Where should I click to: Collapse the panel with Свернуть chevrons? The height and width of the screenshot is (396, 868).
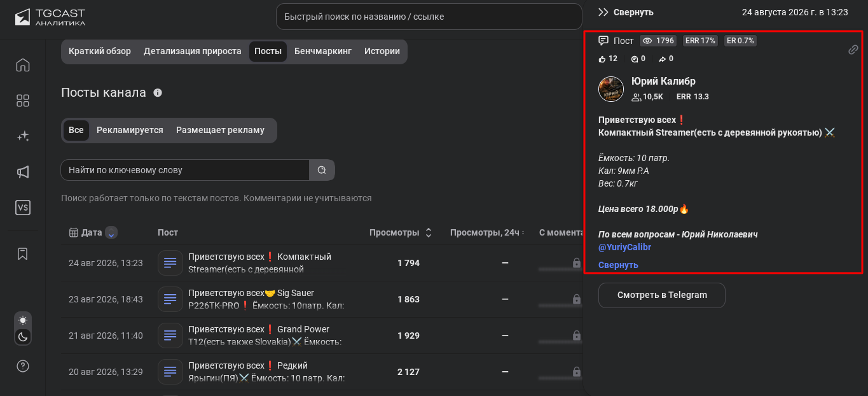pyautogui.click(x=603, y=12)
